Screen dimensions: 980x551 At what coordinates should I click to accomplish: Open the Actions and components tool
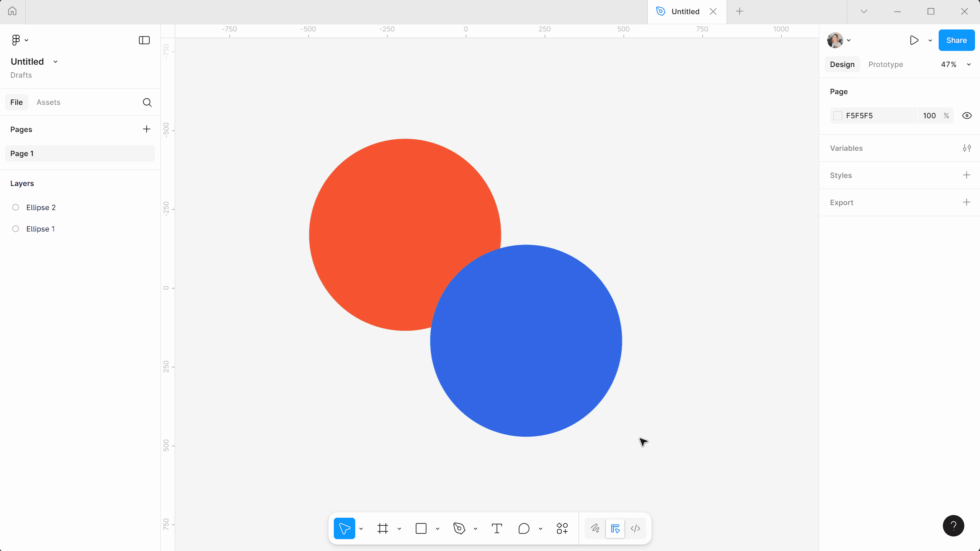[x=562, y=528]
